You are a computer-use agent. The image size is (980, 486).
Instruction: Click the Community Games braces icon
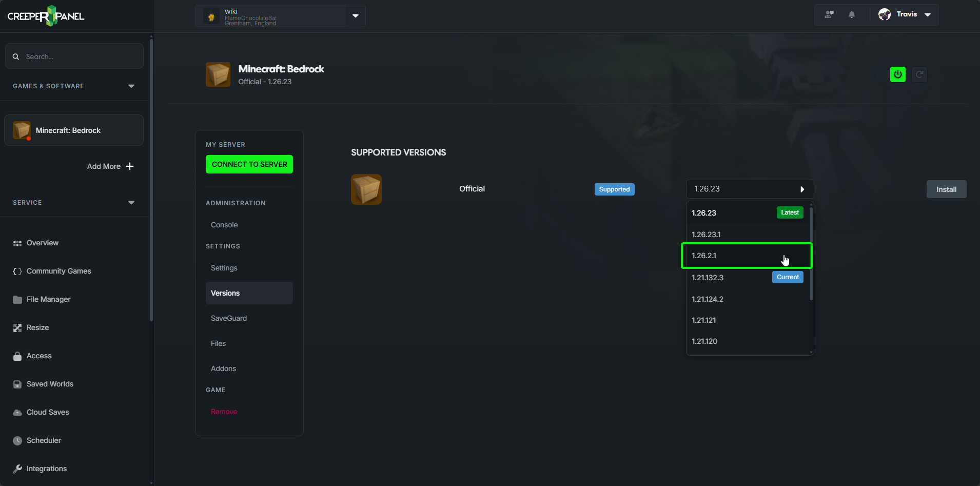pos(17,271)
